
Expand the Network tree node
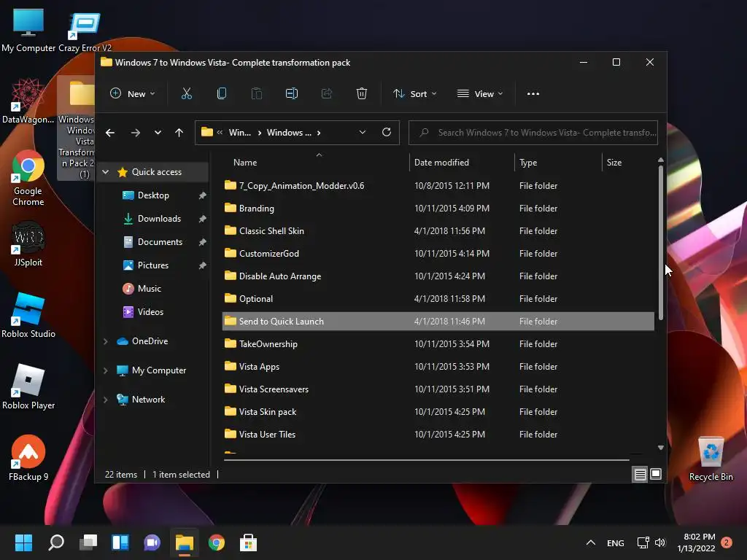[x=106, y=400]
